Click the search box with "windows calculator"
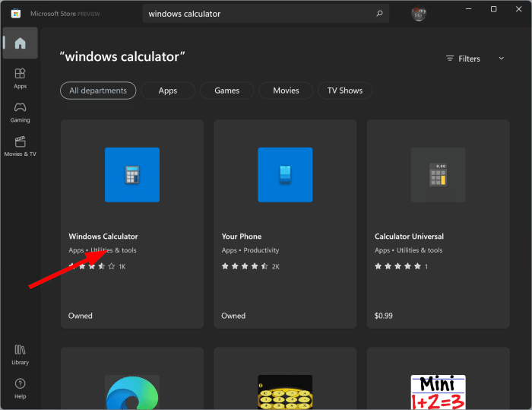Screen dimensions: 532x410 [x=258, y=14]
